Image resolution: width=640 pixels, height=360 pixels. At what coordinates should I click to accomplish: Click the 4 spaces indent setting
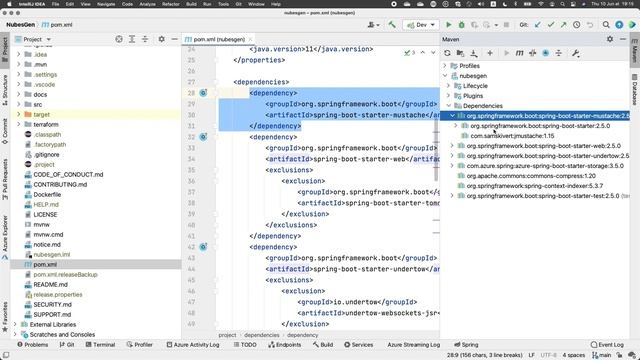coord(573,355)
